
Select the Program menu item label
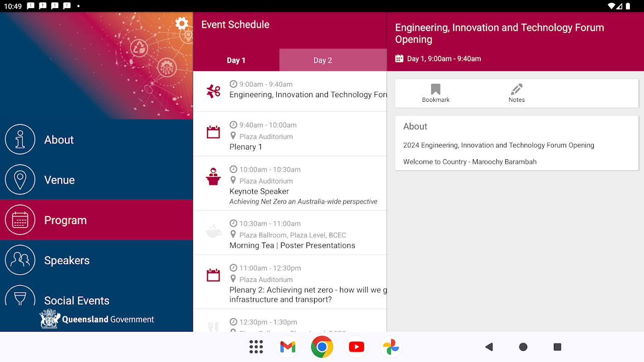[65, 220]
